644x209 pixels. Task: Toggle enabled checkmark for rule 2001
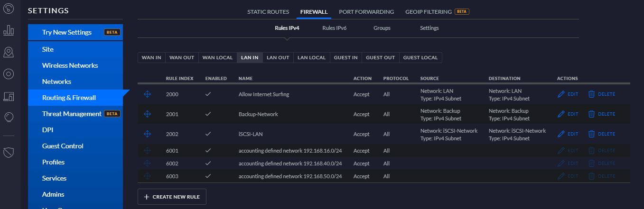(x=208, y=114)
